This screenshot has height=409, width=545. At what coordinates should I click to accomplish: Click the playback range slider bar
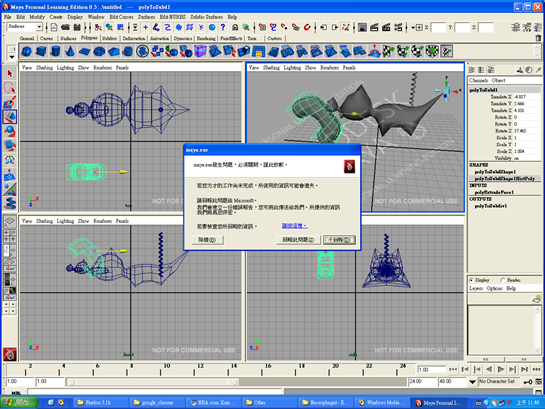click(153, 382)
